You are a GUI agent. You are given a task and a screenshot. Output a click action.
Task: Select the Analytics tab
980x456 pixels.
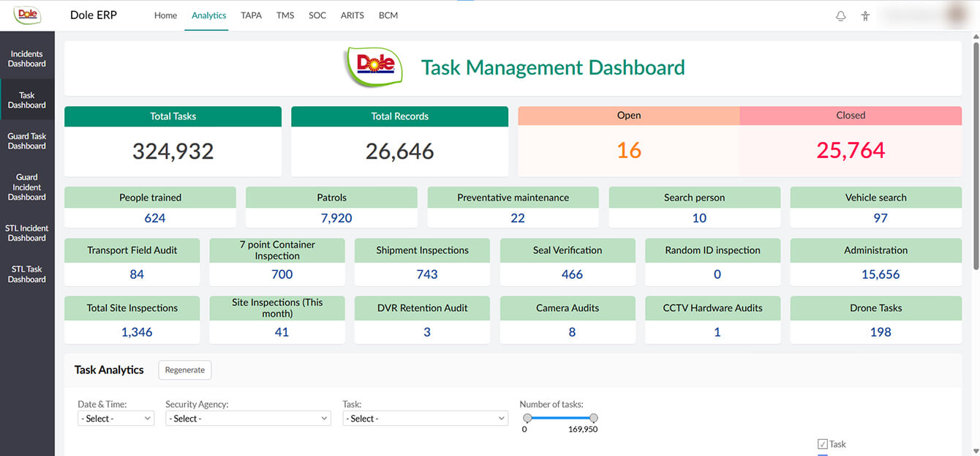pos(208,15)
